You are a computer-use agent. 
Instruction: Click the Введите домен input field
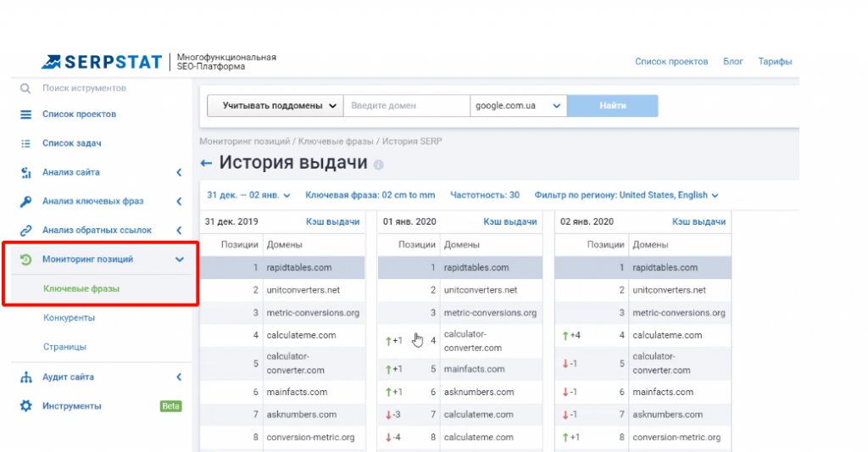coord(407,106)
